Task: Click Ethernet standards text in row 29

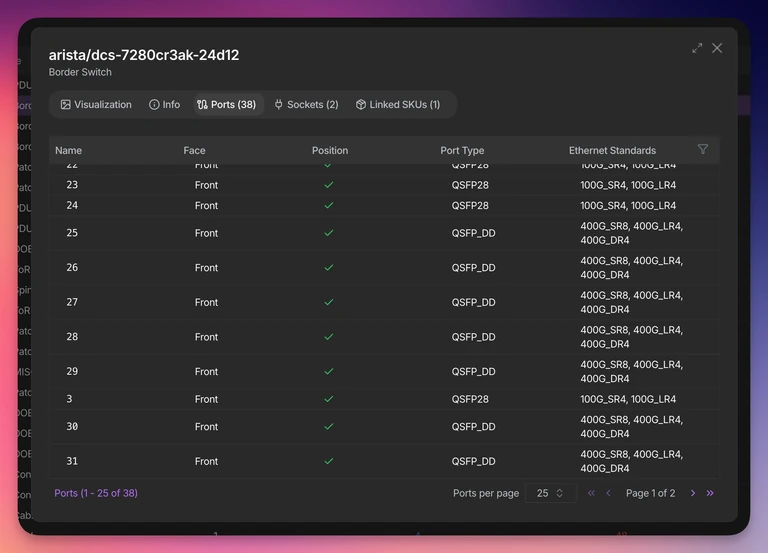Action: click(x=631, y=371)
